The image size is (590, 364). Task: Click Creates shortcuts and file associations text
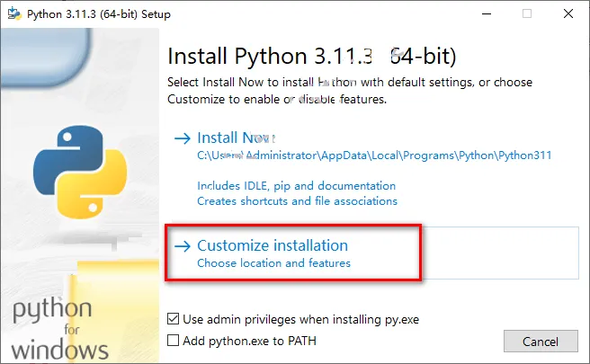(298, 201)
